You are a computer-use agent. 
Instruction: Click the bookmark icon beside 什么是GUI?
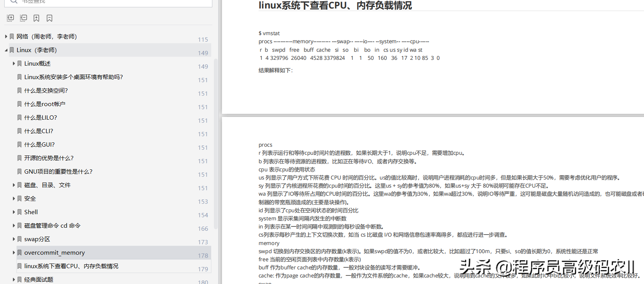[19, 144]
